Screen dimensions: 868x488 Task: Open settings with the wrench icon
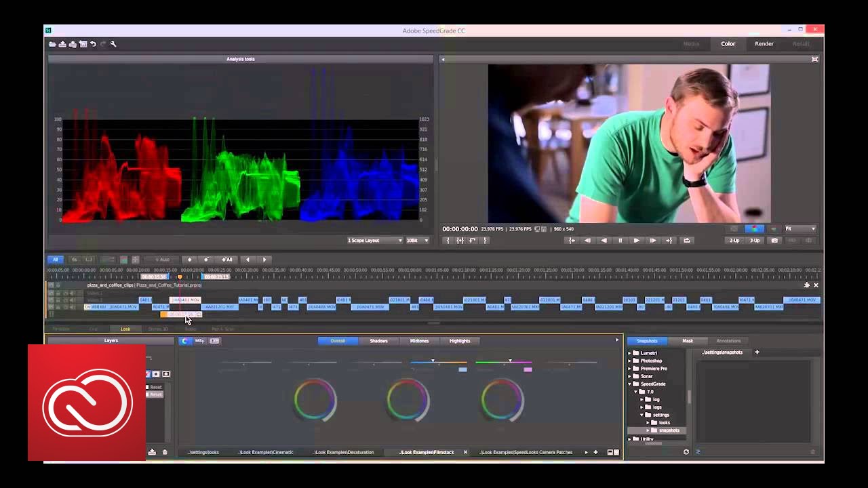click(x=113, y=44)
